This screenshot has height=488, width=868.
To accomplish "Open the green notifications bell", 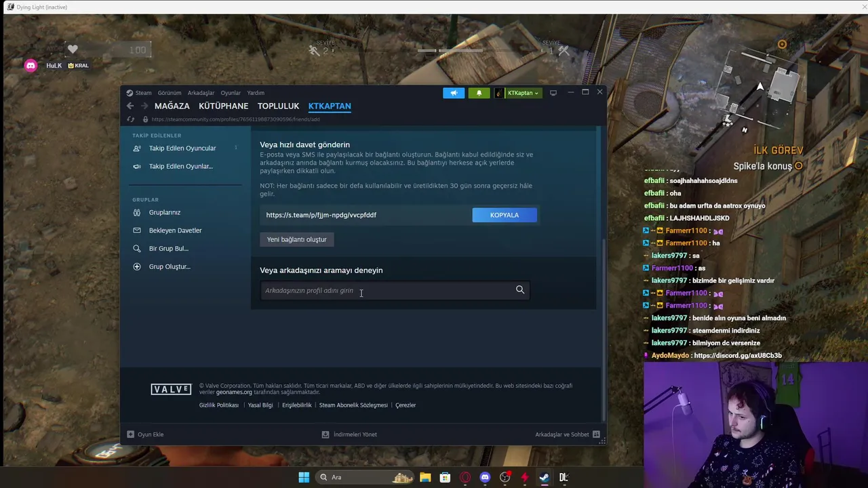I will 479,93.
